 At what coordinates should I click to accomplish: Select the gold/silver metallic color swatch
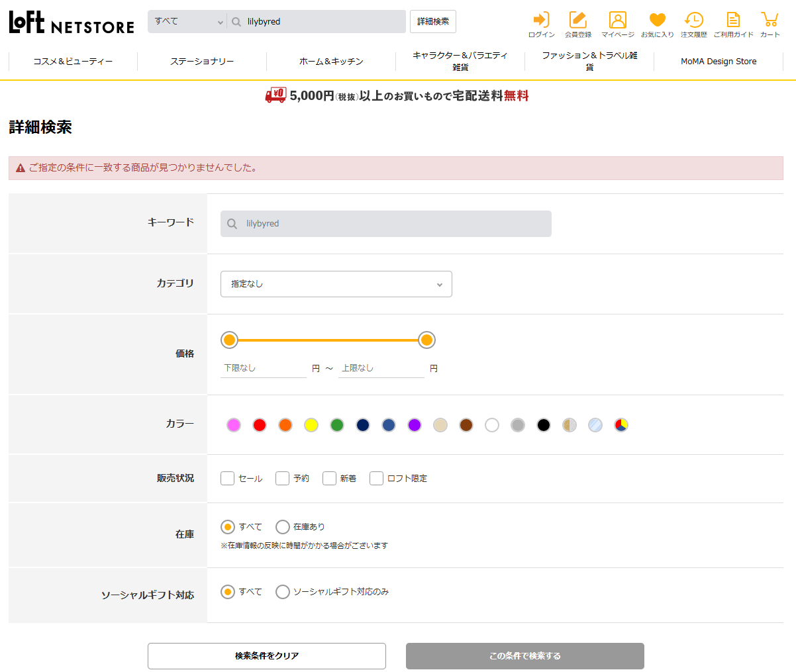click(x=570, y=425)
